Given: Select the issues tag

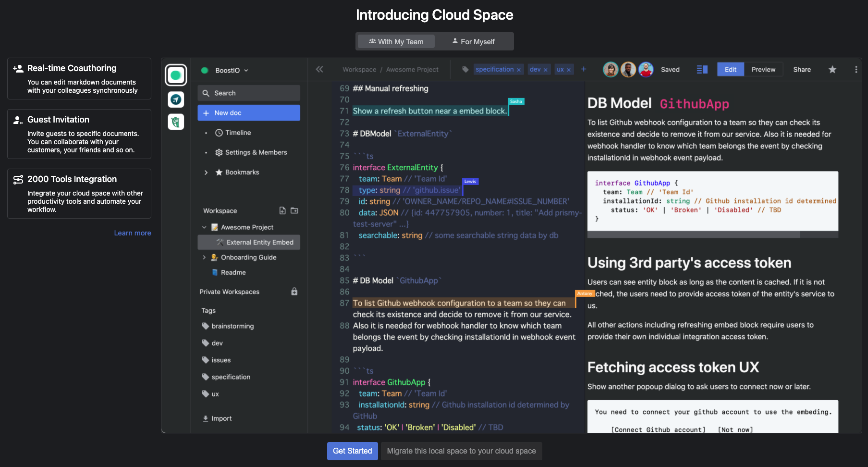Looking at the screenshot, I should coord(217,360).
